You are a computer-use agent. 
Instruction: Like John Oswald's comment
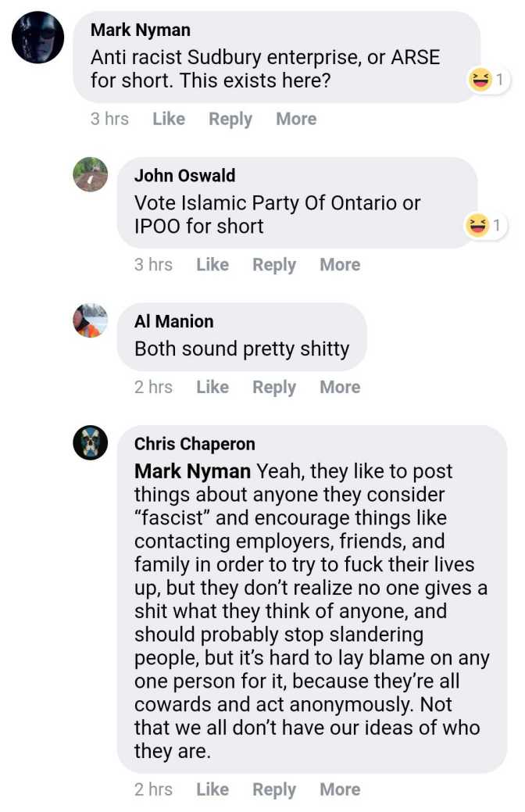pos(212,265)
